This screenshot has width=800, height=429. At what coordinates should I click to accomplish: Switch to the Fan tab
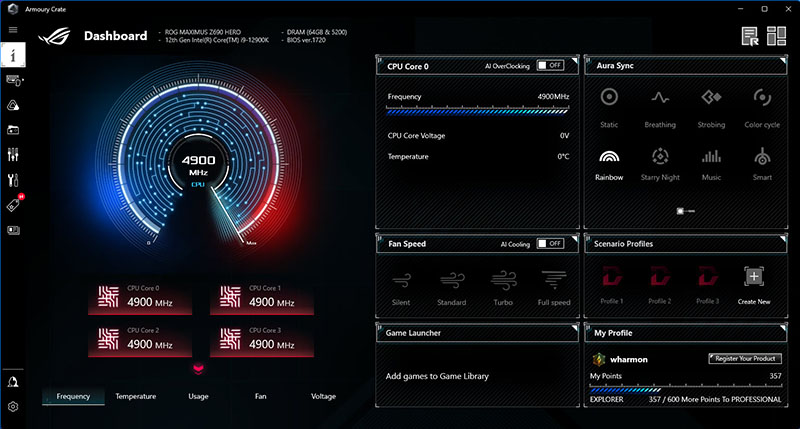pyautogui.click(x=261, y=396)
